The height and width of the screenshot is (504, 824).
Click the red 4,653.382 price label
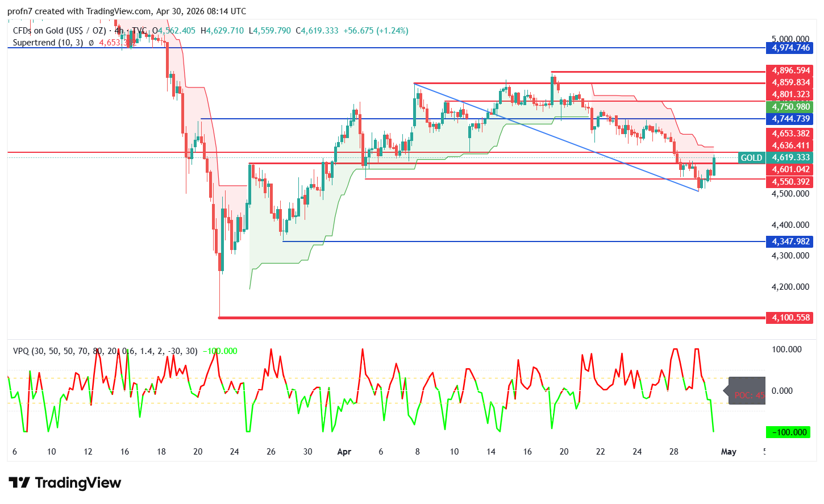pyautogui.click(x=790, y=134)
